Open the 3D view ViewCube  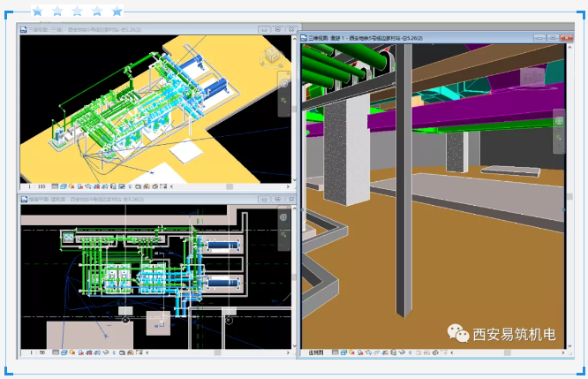tap(271, 57)
